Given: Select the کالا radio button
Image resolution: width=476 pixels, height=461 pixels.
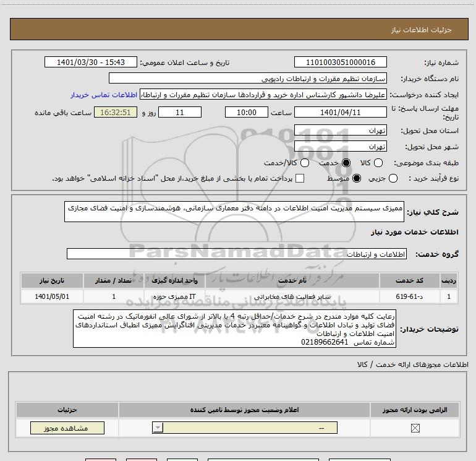Looking at the screenshot, I should pyautogui.click(x=378, y=163).
